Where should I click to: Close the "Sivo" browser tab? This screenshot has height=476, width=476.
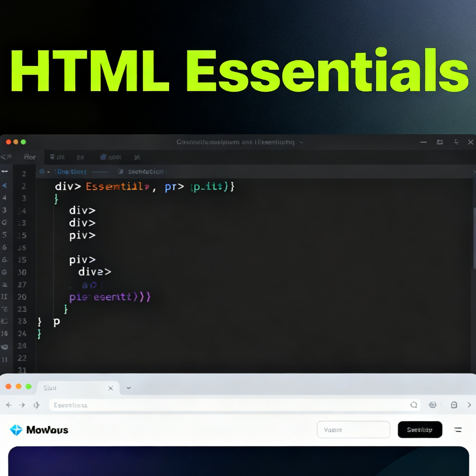point(111,388)
